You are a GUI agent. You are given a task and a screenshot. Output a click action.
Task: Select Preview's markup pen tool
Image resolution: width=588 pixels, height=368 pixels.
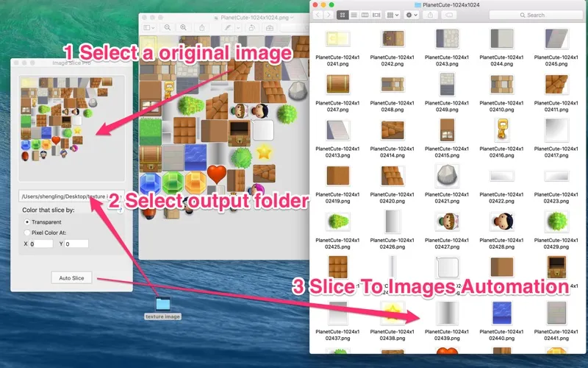[228, 28]
